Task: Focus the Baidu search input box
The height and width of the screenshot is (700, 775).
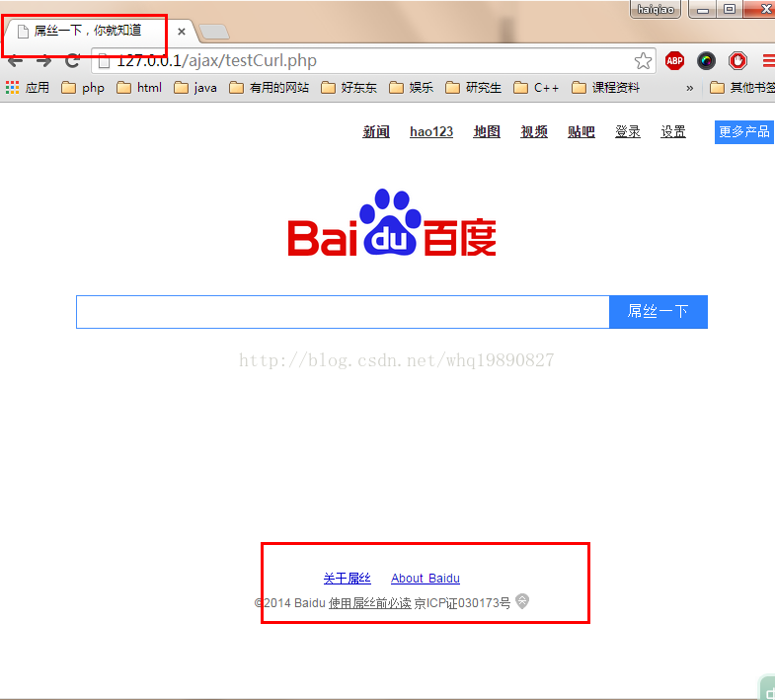Action: coord(343,312)
